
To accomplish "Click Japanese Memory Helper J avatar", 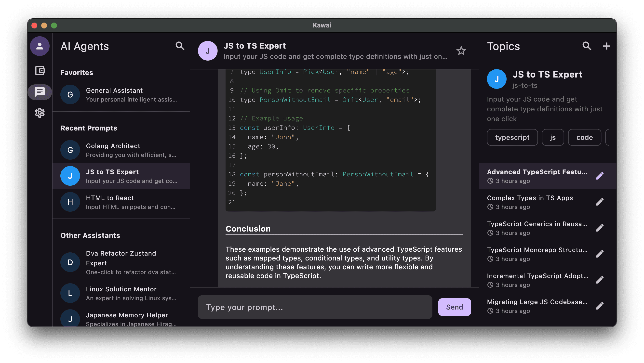I will [x=70, y=319].
